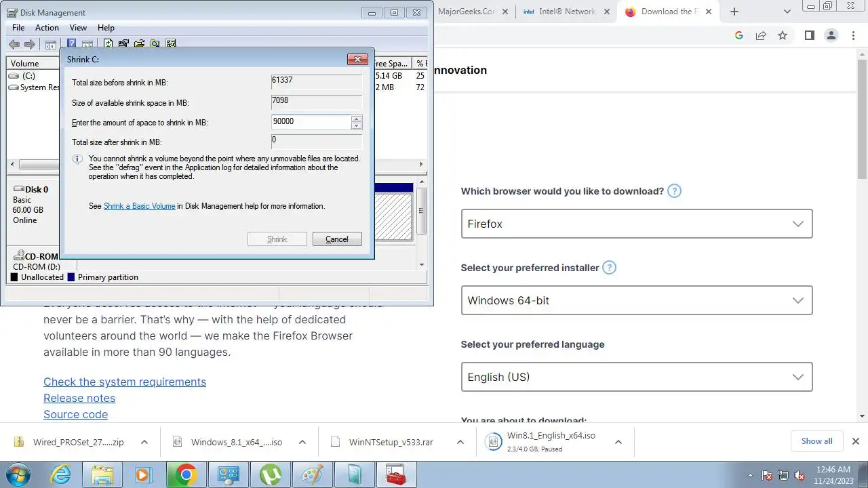Close the downloads bar
Screen dimensions: 868x488
(856, 441)
